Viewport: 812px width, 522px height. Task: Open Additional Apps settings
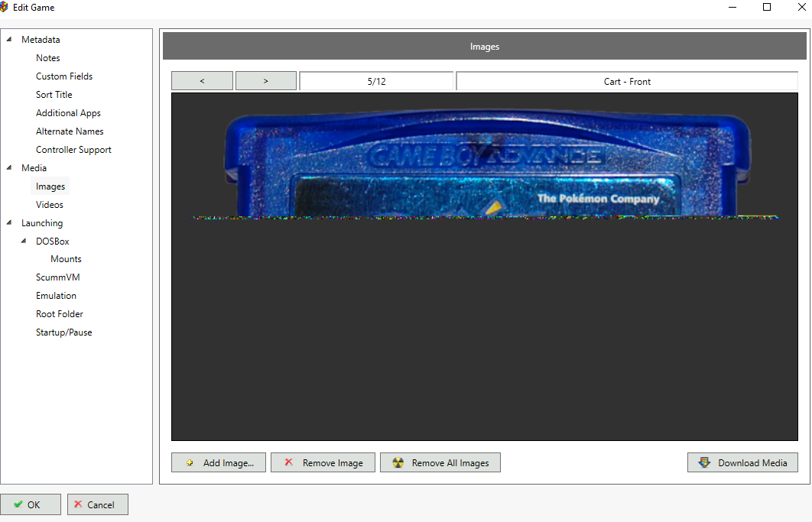click(x=68, y=113)
